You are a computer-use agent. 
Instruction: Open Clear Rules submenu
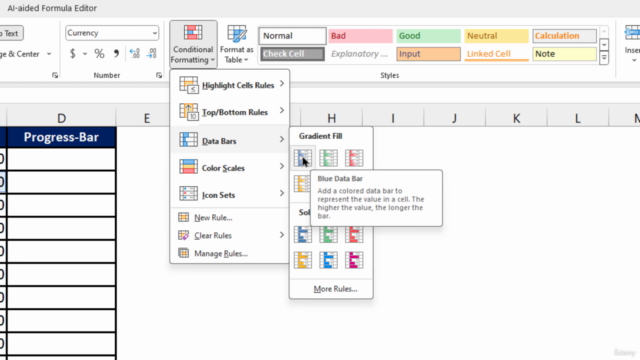coord(230,236)
